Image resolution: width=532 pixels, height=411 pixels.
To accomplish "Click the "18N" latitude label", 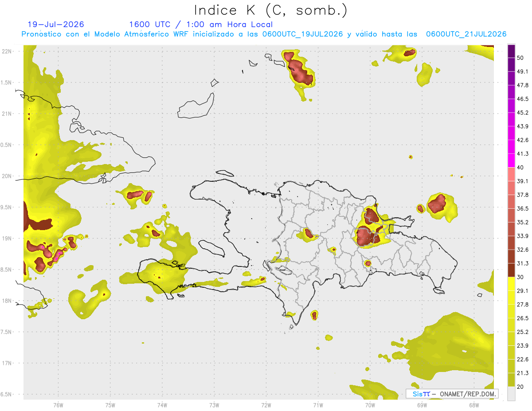I will click(x=7, y=301).
